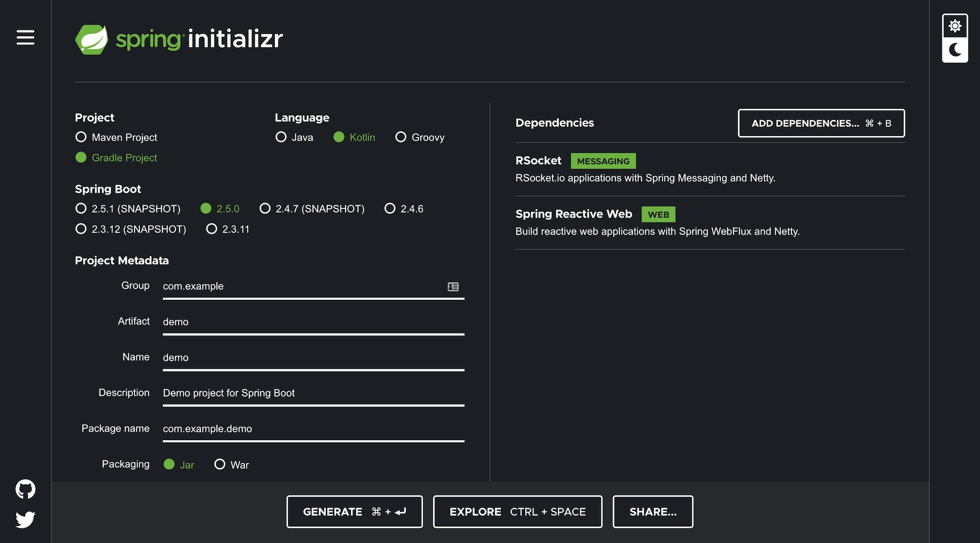Click the Spring Reactive Web dependency entry
The width and height of the screenshot is (980, 543).
[x=710, y=223]
